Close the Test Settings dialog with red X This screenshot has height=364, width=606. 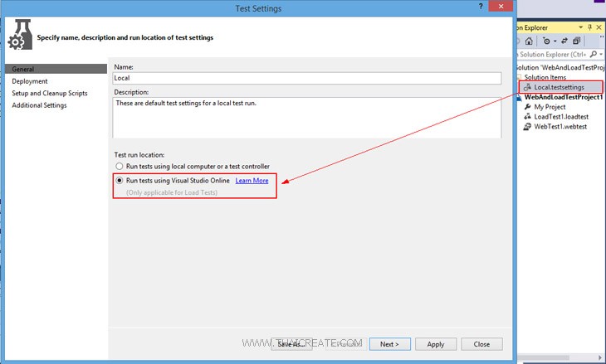[501, 6]
